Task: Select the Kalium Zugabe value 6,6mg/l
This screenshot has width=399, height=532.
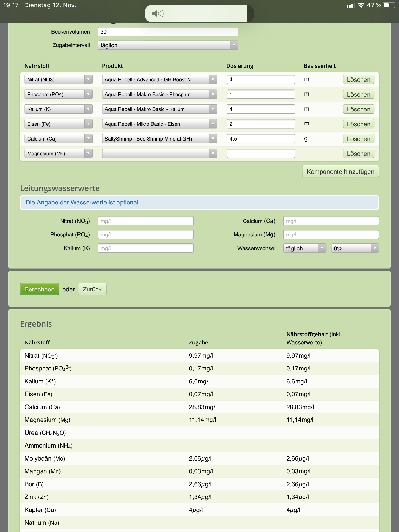Action: (199, 381)
